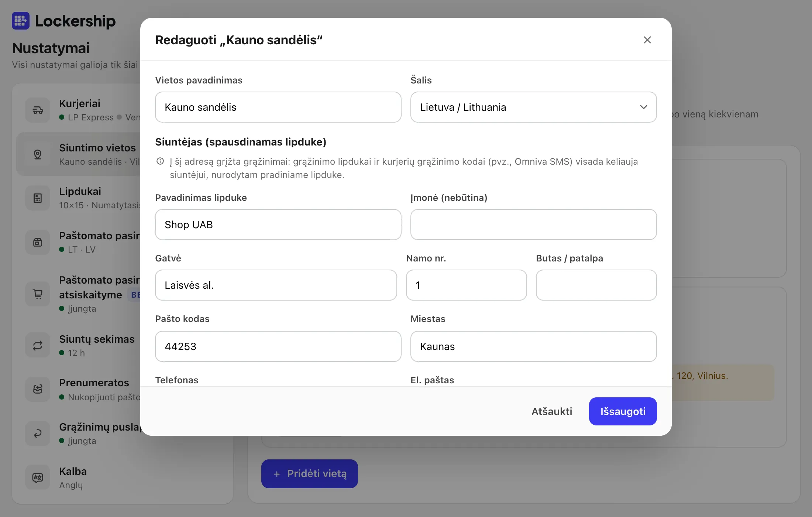Expand the Šalis country dropdown

click(x=533, y=107)
